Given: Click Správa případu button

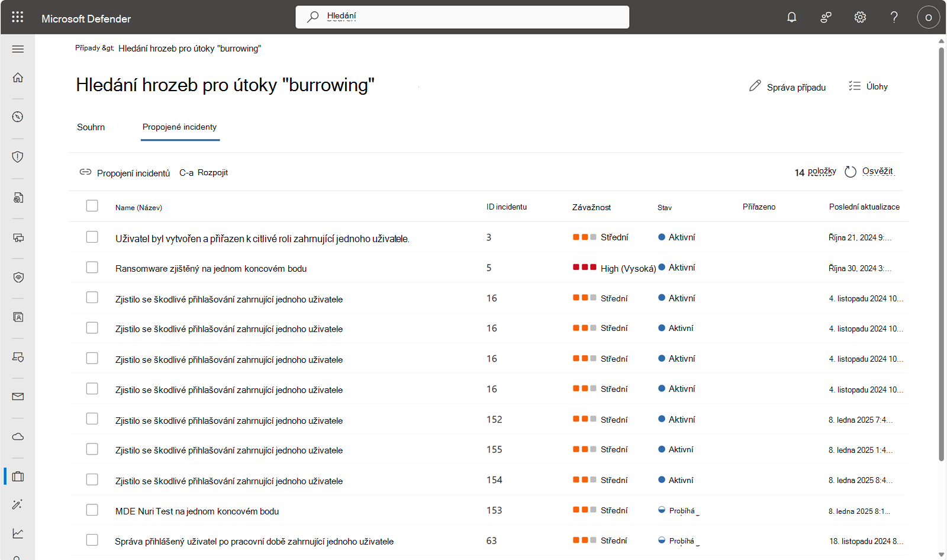Looking at the screenshot, I should pyautogui.click(x=787, y=87).
